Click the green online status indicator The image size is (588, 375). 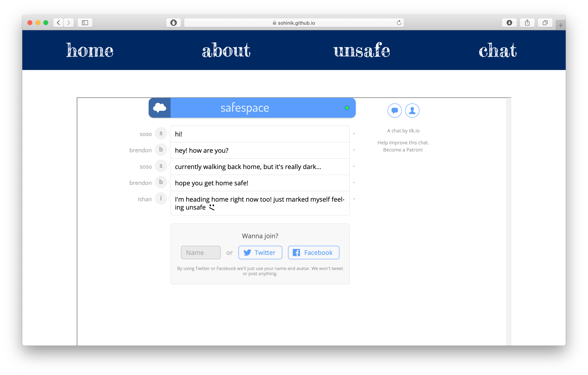point(347,108)
